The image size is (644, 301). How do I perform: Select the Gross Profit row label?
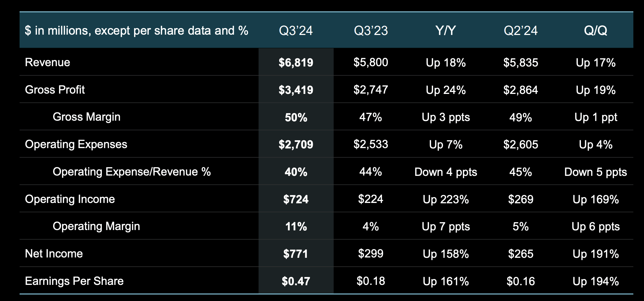(55, 90)
